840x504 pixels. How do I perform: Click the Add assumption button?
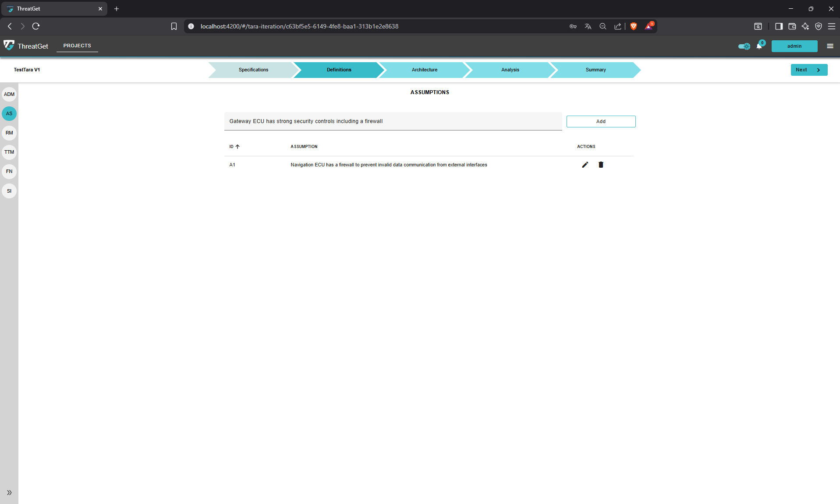click(601, 121)
